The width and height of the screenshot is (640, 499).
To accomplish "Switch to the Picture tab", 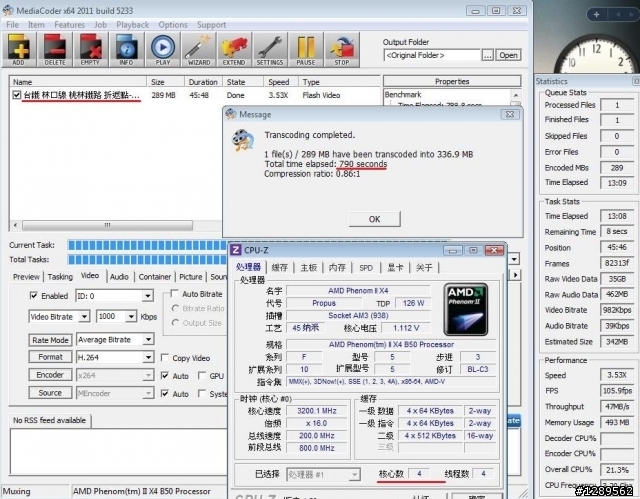I will pyautogui.click(x=191, y=277).
